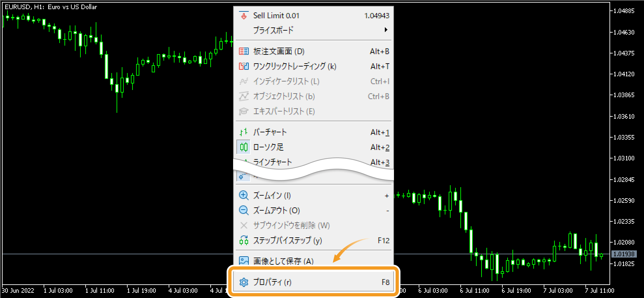The height and width of the screenshot is (298, 644).
Task: Open インディケータリスト (L) entry
Action: pyautogui.click(x=314, y=81)
